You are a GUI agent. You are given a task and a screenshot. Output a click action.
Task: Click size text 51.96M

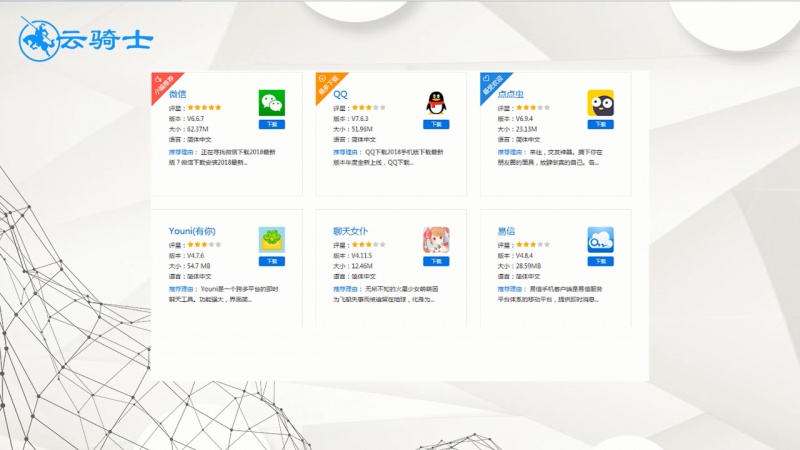click(x=362, y=129)
